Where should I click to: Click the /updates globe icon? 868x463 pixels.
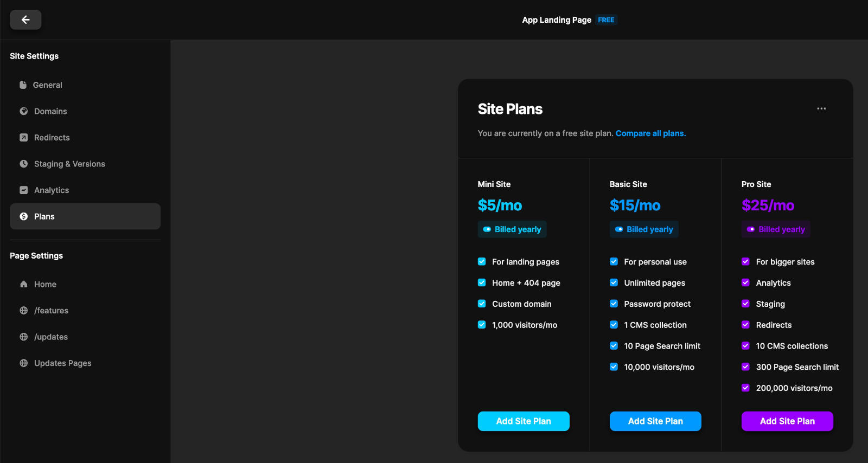pyautogui.click(x=23, y=337)
